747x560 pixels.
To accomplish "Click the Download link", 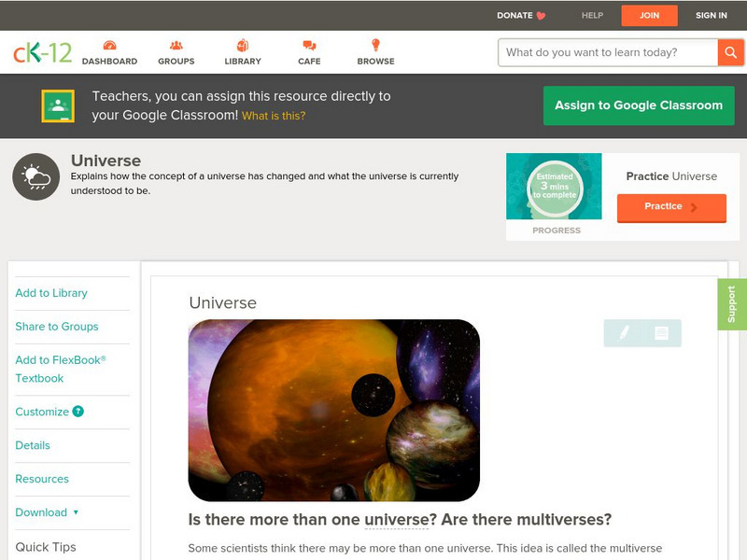I will 41,512.
